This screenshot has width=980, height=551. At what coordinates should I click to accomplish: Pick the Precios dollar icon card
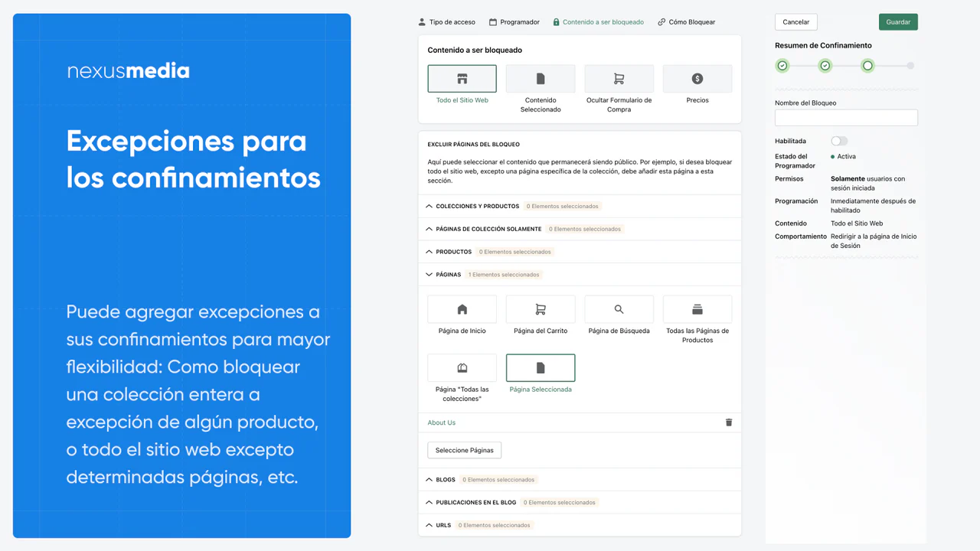pos(697,79)
